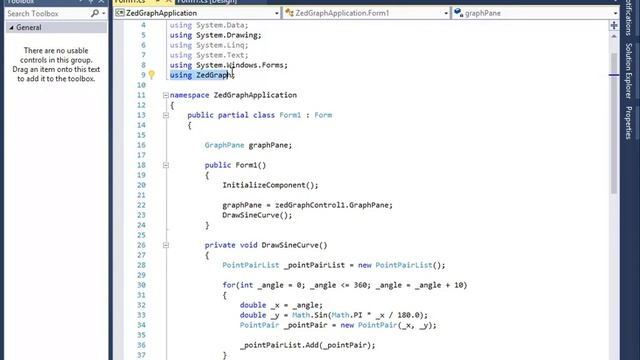Open the Notifications side tab
This screenshot has height=360, width=640.
pyautogui.click(x=629, y=18)
